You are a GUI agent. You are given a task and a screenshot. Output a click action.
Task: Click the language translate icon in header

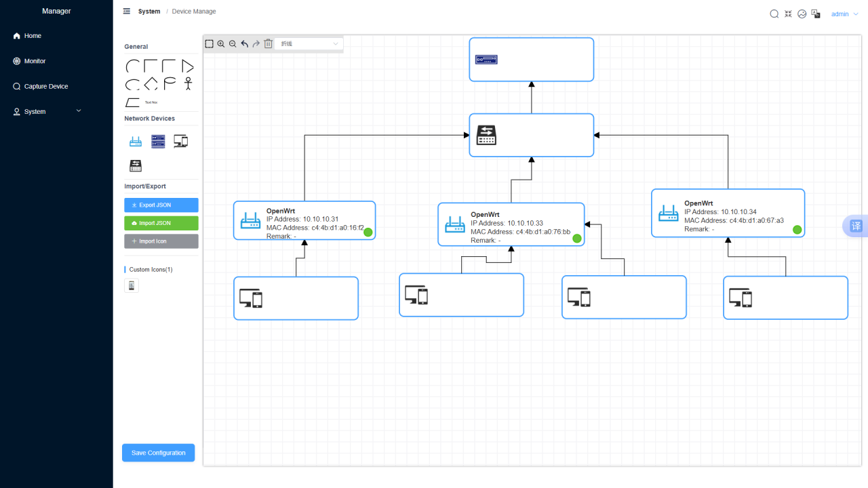tap(816, 14)
